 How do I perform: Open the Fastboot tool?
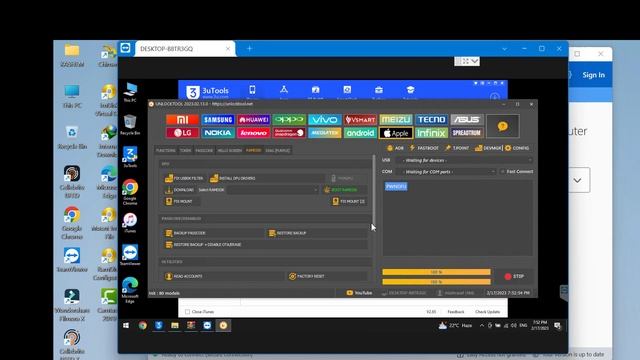(424, 148)
